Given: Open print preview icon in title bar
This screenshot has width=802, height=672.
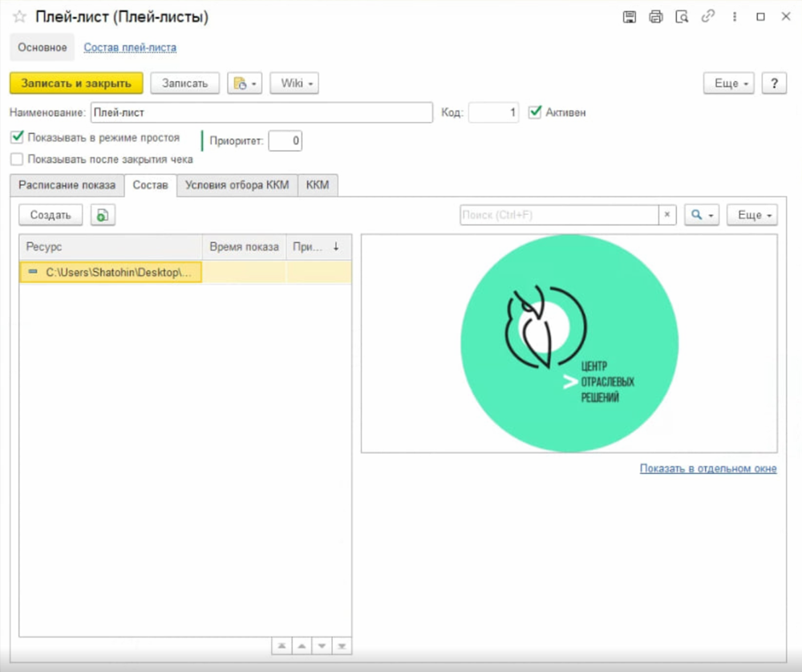Looking at the screenshot, I should 682,17.
